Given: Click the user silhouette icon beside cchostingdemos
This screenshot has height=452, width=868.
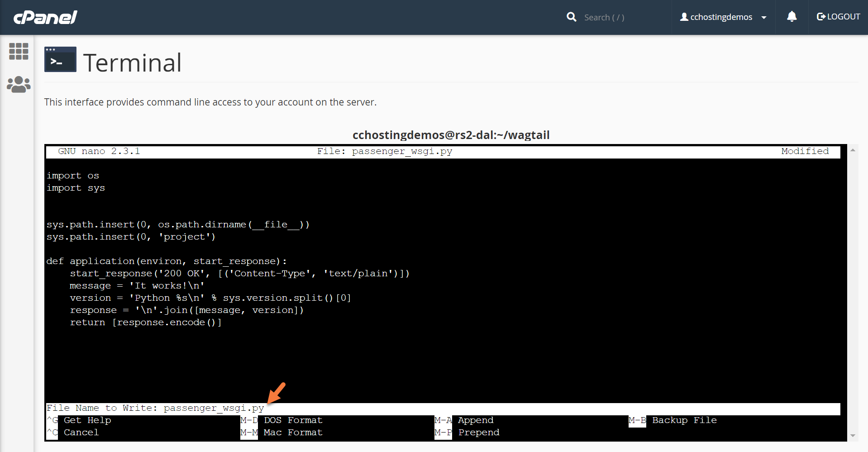Looking at the screenshot, I should [684, 17].
